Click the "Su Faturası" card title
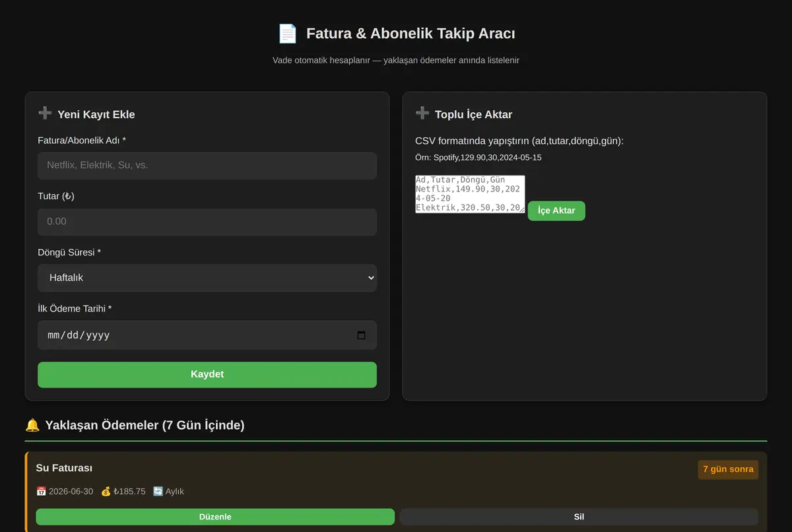This screenshot has height=532, width=792. click(x=64, y=468)
